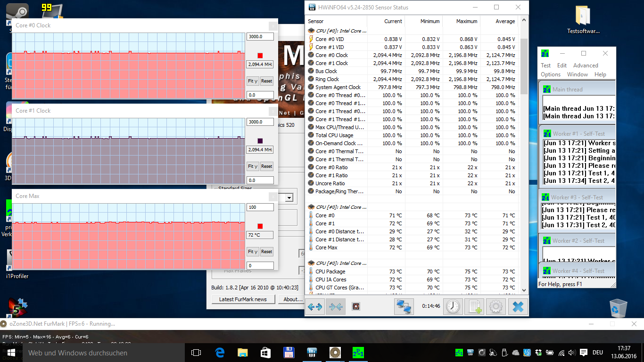Click the blue X icon in HWiNFO toolbar
Screen dimensions: 644x362
pos(518,307)
